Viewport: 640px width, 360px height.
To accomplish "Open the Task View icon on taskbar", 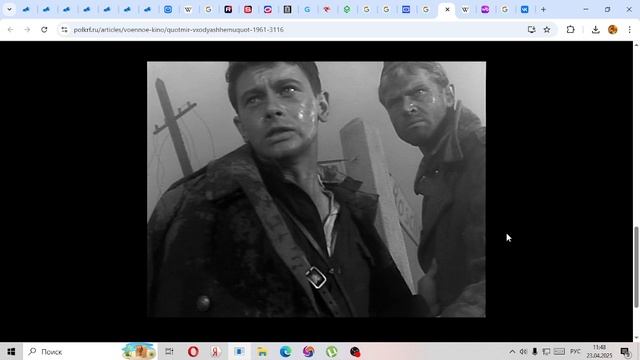I will tap(169, 351).
